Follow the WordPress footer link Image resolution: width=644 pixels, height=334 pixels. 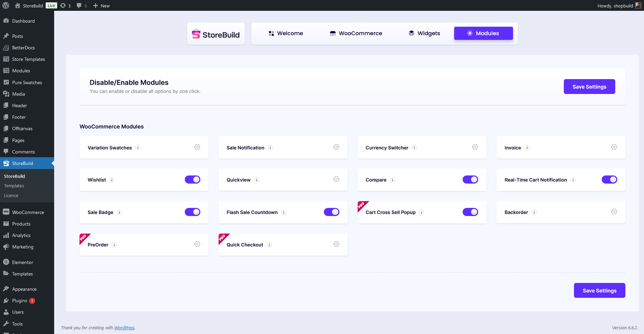click(x=124, y=328)
